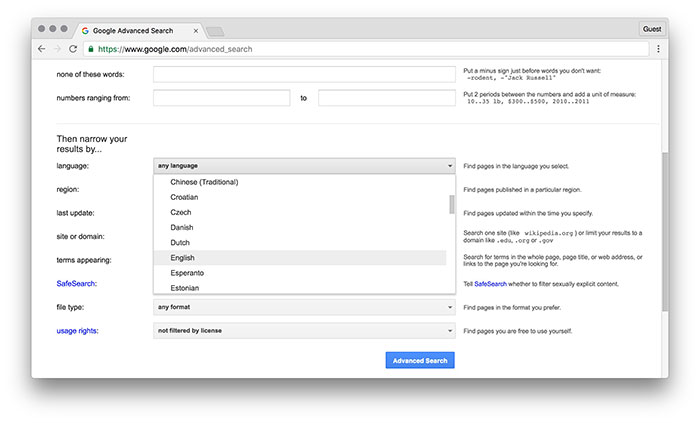Click the Guest profile button
Viewport: 700px width, 423px height.
(x=652, y=29)
